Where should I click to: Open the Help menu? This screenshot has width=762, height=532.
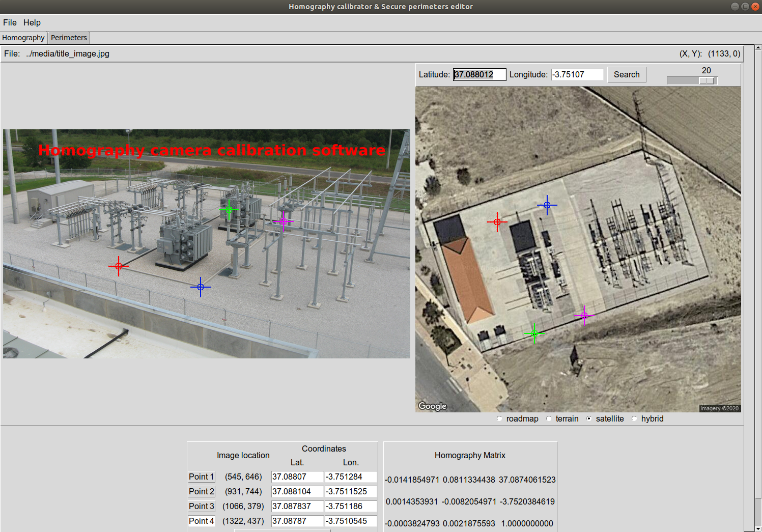point(32,22)
